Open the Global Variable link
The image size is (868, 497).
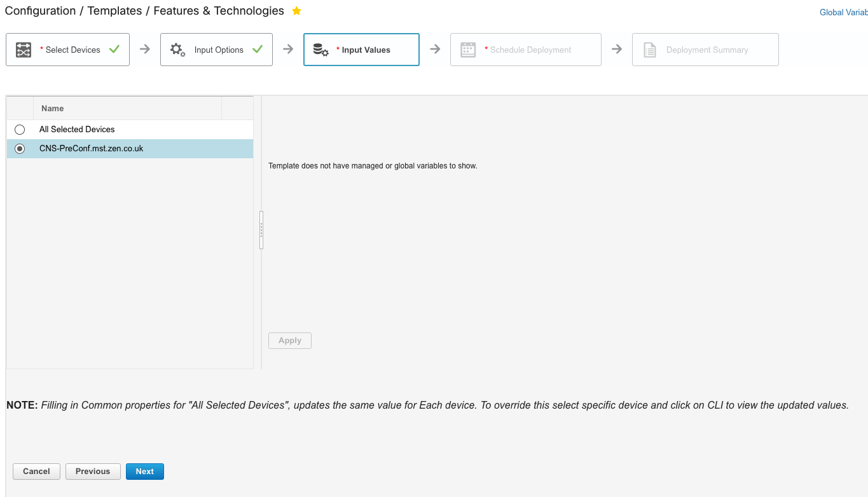point(843,12)
